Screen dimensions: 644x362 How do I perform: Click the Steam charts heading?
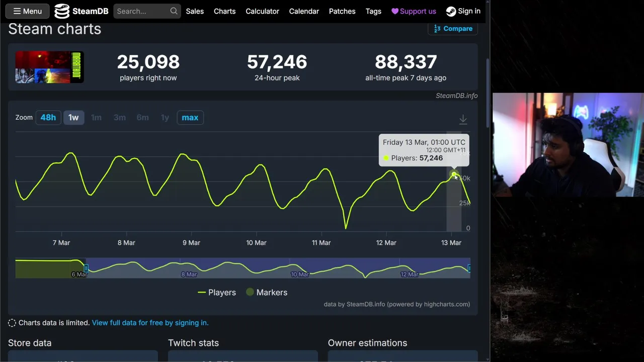[x=54, y=29]
